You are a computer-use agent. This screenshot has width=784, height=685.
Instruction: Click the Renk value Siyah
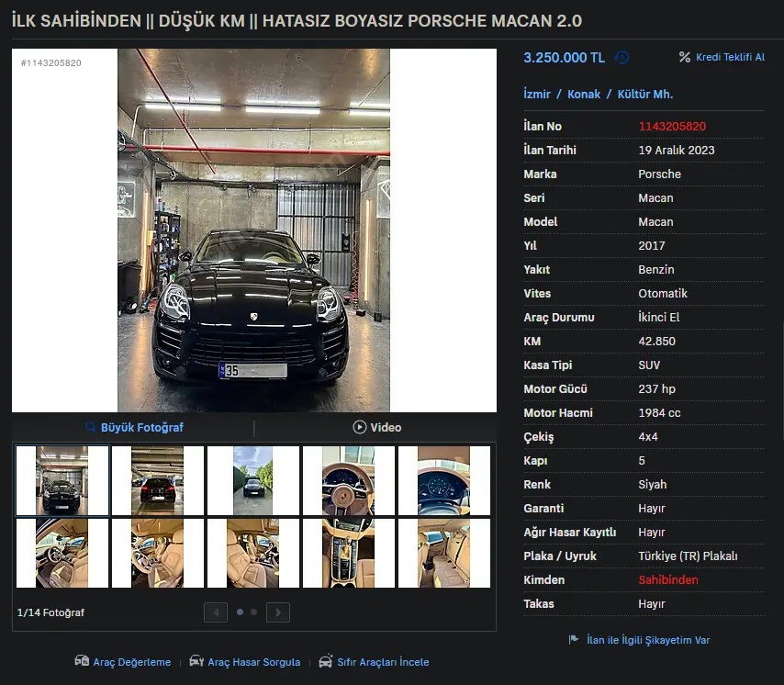(x=653, y=485)
